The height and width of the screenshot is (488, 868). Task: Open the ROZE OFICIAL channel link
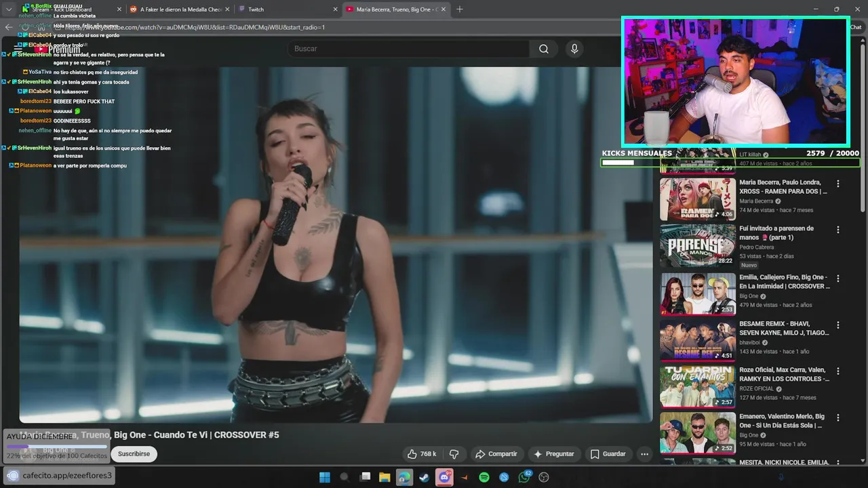pos(757,389)
